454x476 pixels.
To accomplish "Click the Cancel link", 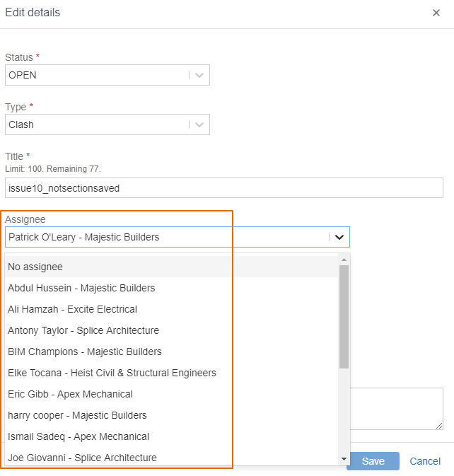I will click(425, 461).
